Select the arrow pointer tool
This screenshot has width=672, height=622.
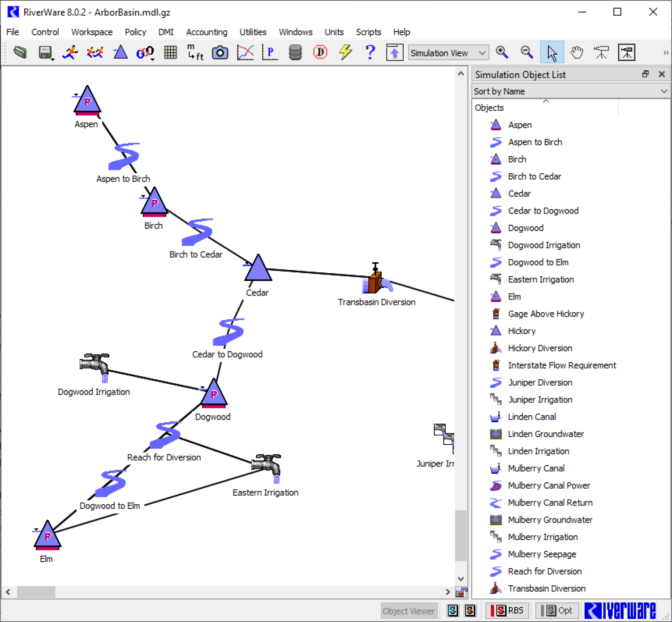point(552,53)
